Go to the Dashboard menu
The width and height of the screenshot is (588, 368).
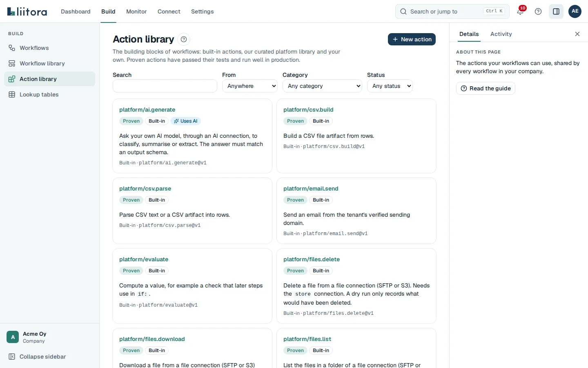pos(76,11)
